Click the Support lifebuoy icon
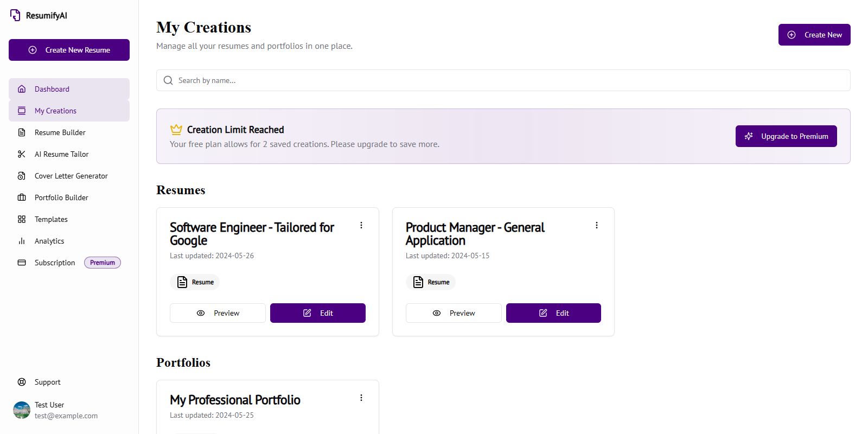Image resolution: width=868 pixels, height=434 pixels. pos(22,382)
